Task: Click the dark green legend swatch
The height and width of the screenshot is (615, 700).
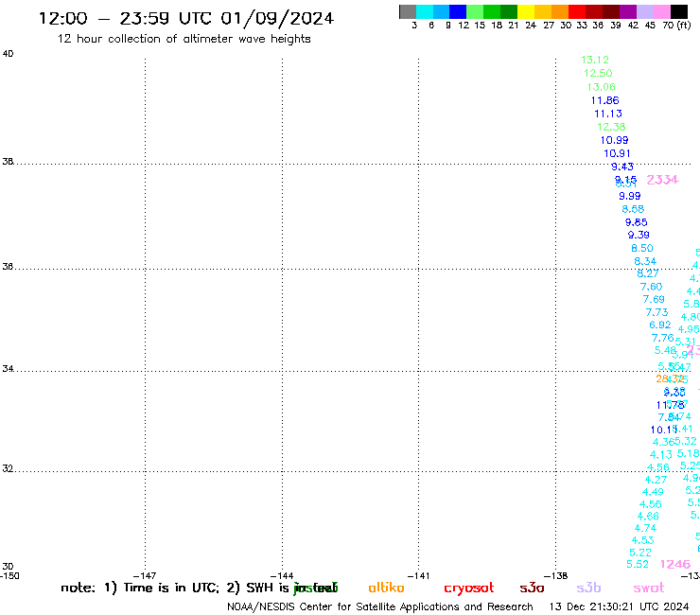Action: [x=509, y=11]
